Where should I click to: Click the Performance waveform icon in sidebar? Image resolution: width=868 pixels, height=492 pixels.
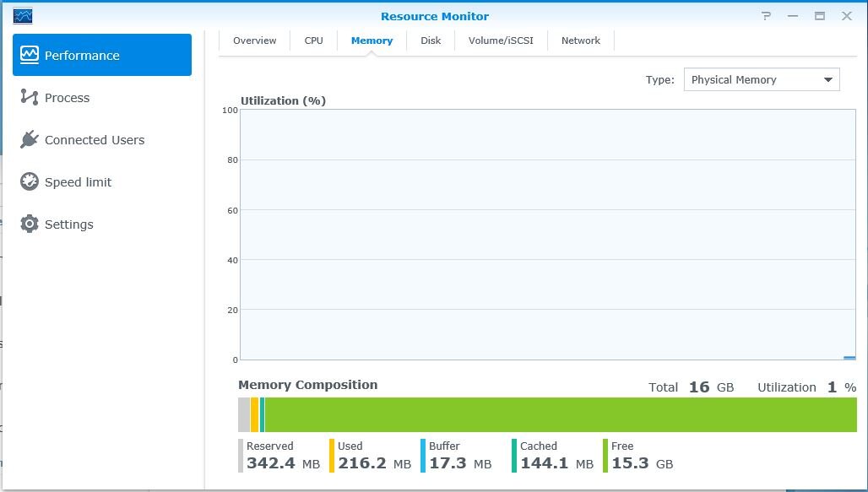[x=30, y=55]
